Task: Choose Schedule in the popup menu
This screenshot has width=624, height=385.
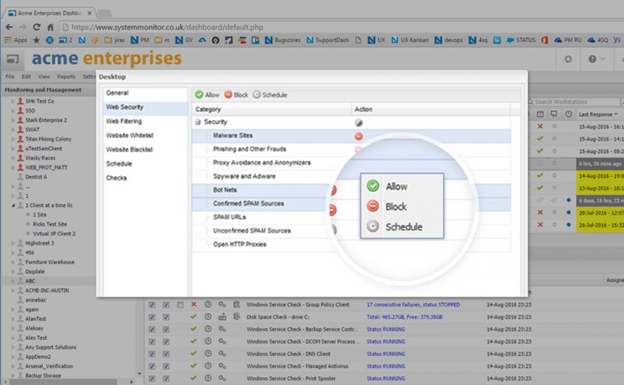Action: pyautogui.click(x=402, y=227)
